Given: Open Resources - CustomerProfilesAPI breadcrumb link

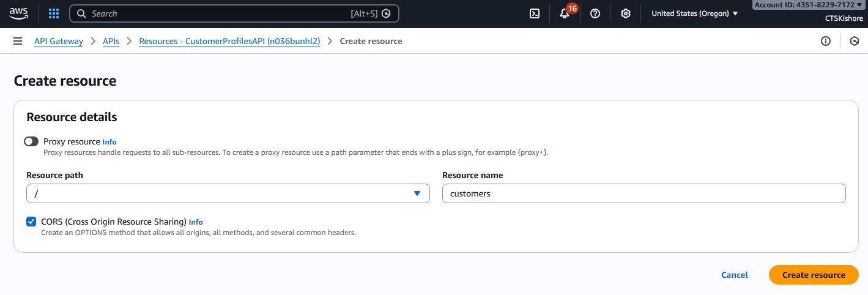Looking at the screenshot, I should tap(229, 41).
